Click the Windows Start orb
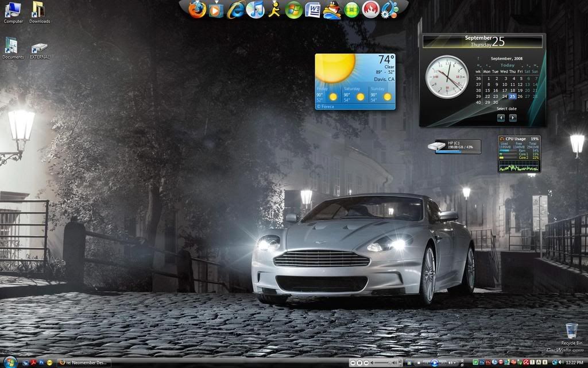 click(10, 362)
